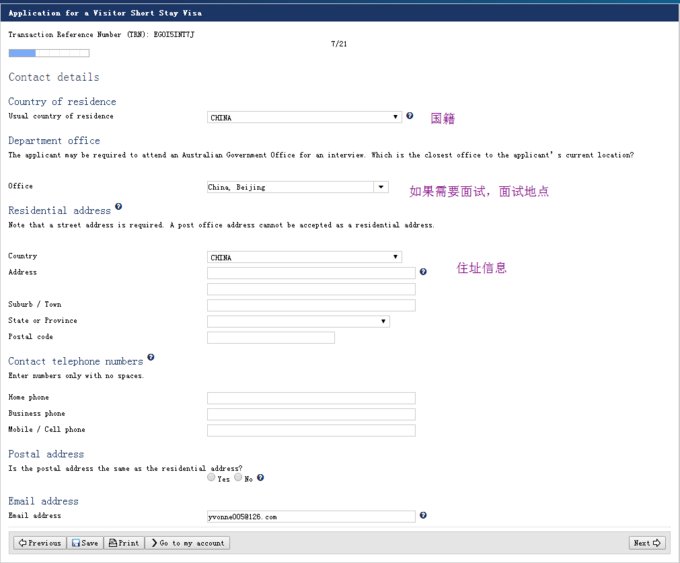Select No for postal address same as residential
The image size is (680, 563).
click(x=238, y=477)
